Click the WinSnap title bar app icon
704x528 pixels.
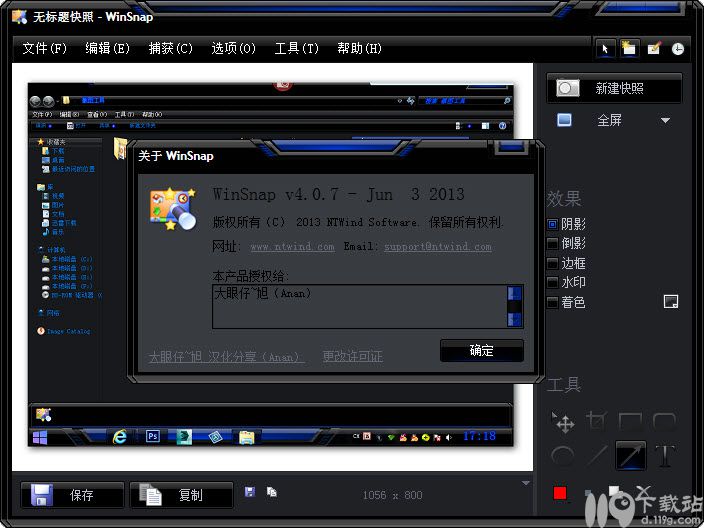(x=19, y=17)
